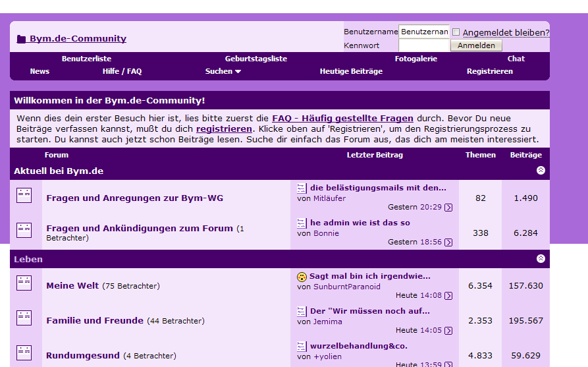Collapse the 'Aktuell bei Bym.de' category
Viewport: 588px width, 367px height.
(541, 171)
